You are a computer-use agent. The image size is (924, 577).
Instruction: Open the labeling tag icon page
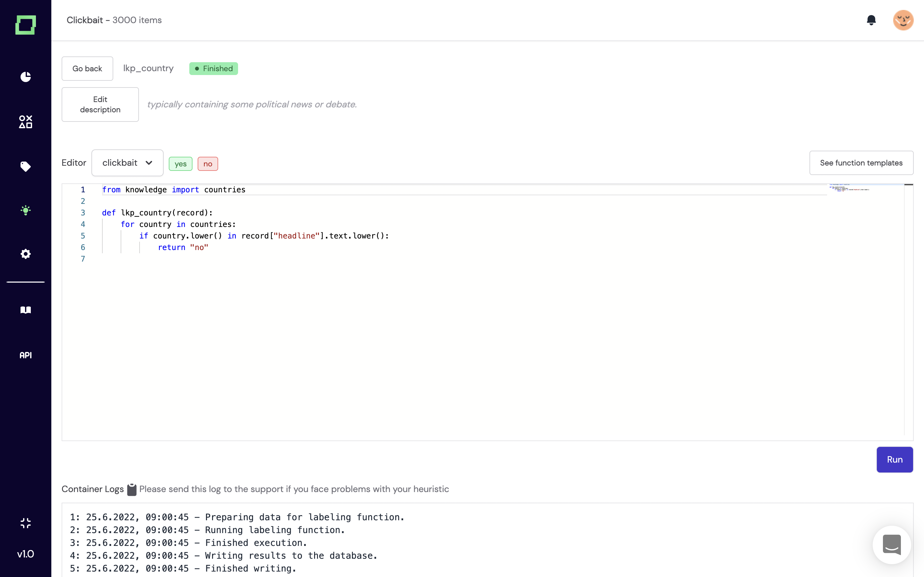26,166
